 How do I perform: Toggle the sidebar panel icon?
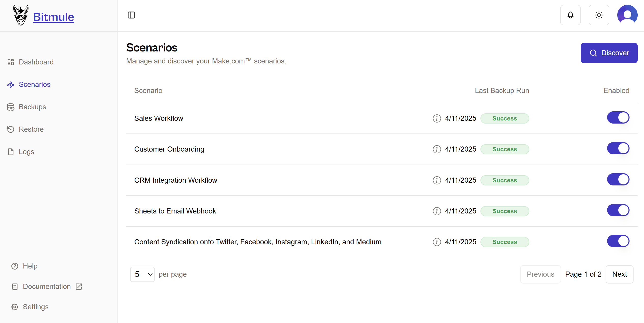[131, 15]
